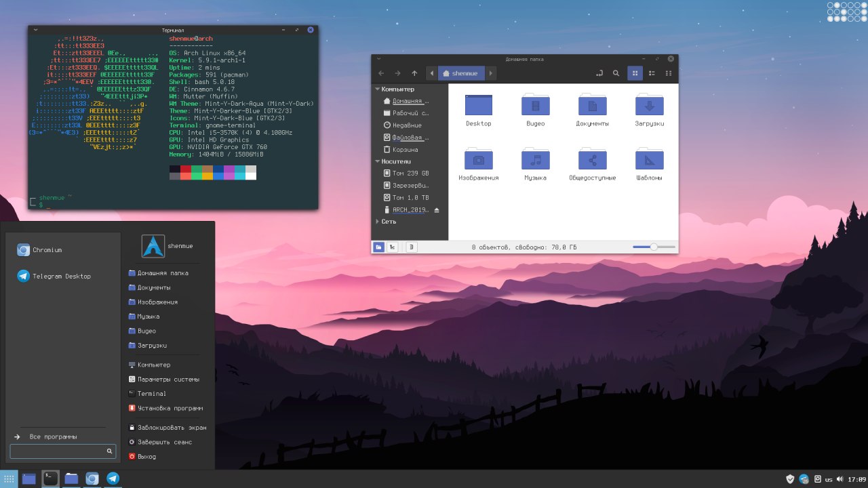868x488 pixels.
Task: Toggle the location entry text mode
Action: (x=599, y=73)
